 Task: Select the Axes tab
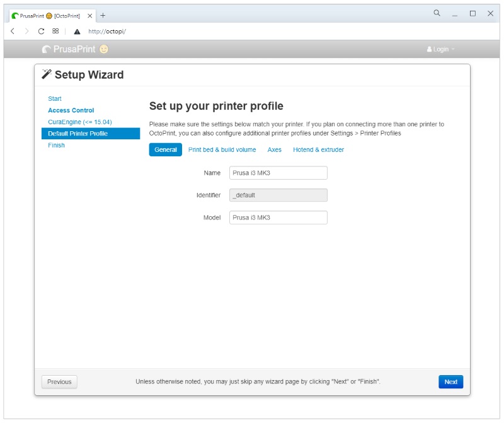click(274, 149)
